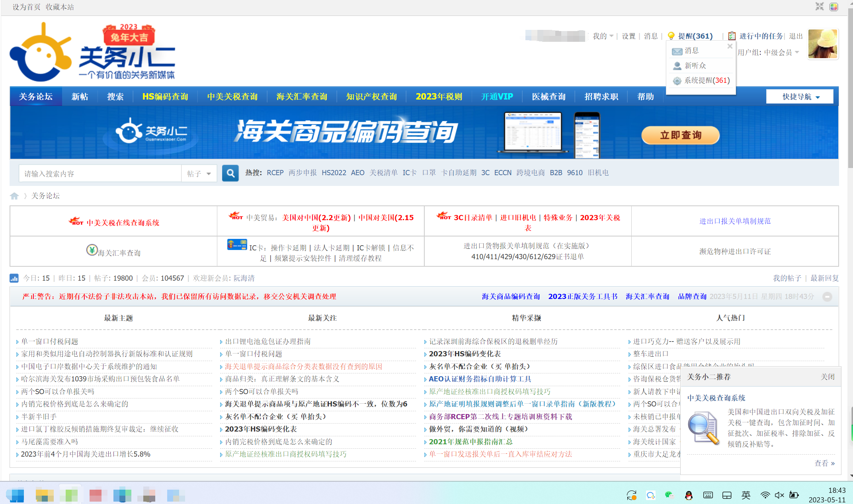Click the 海关商品编码查询 banner image
The height and width of the screenshot is (504, 853).
(424, 132)
